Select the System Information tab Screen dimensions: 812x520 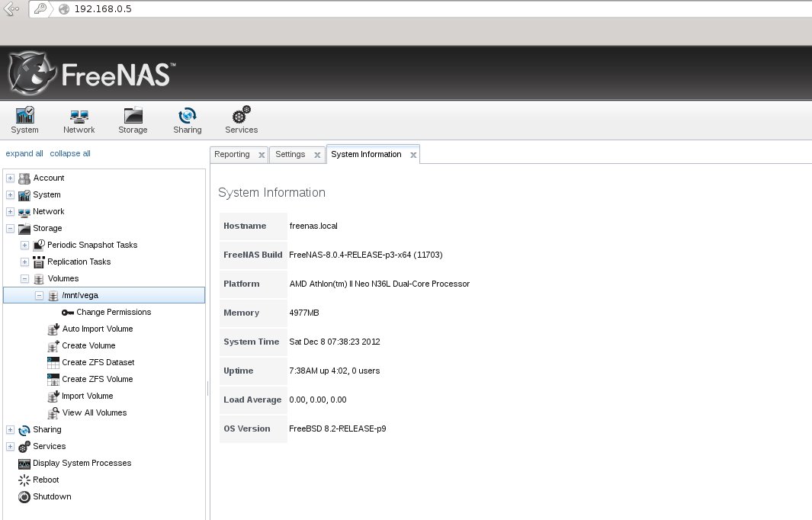(366, 154)
